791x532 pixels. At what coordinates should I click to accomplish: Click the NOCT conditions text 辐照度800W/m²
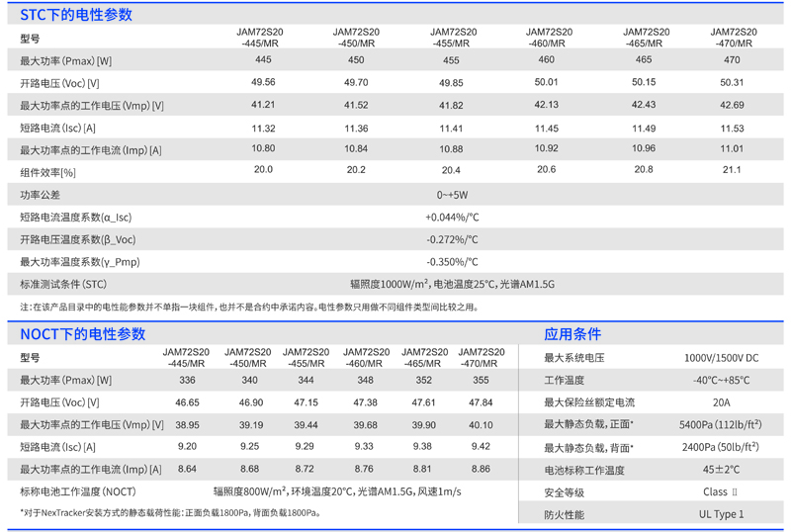coord(250,491)
